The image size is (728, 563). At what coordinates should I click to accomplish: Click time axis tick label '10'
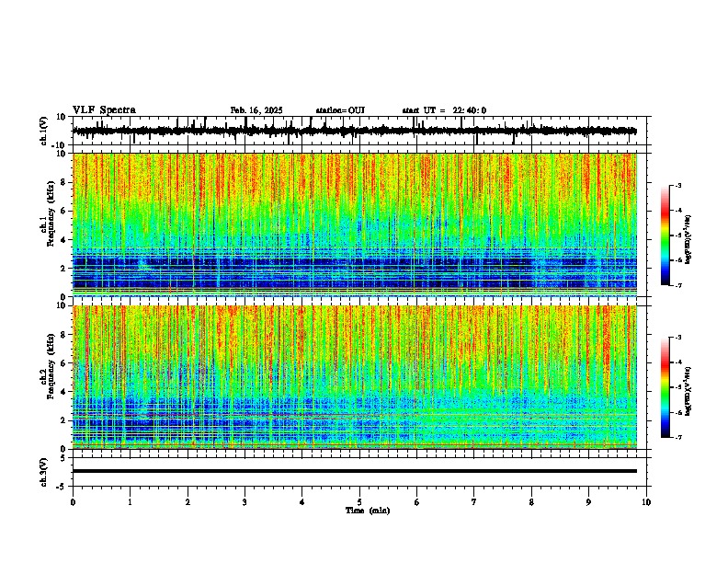coord(646,502)
